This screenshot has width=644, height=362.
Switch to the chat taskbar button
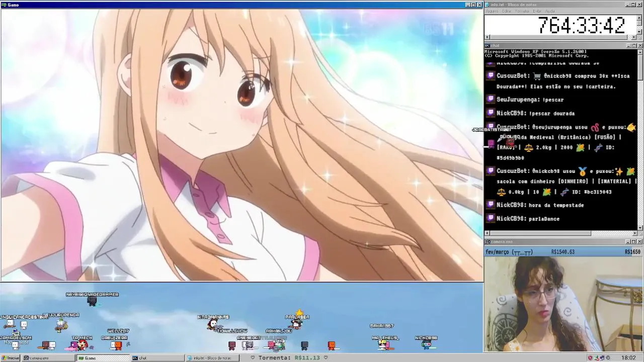pos(157,358)
